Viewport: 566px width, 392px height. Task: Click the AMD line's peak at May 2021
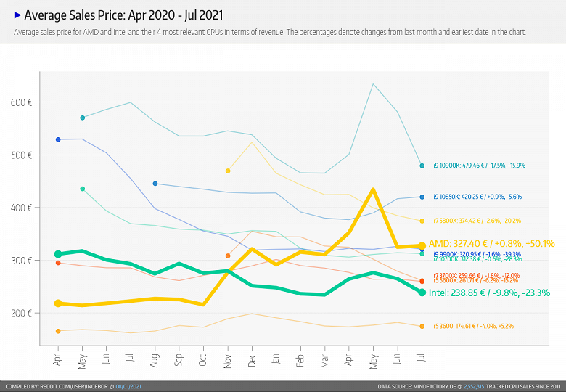(x=373, y=189)
